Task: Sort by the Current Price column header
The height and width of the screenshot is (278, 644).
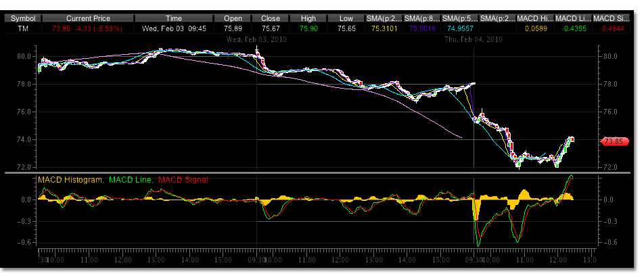Action: tap(83, 18)
